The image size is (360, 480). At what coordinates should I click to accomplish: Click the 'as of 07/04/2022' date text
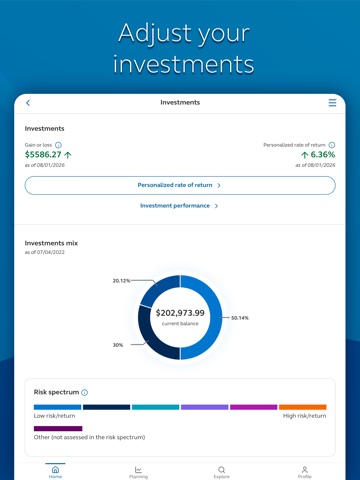click(45, 252)
